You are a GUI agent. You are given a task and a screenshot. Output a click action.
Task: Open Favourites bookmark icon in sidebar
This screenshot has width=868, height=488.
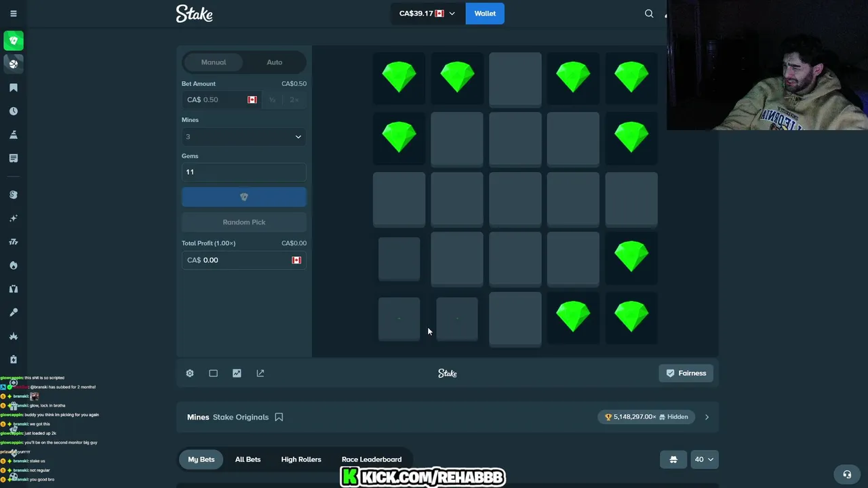point(13,87)
